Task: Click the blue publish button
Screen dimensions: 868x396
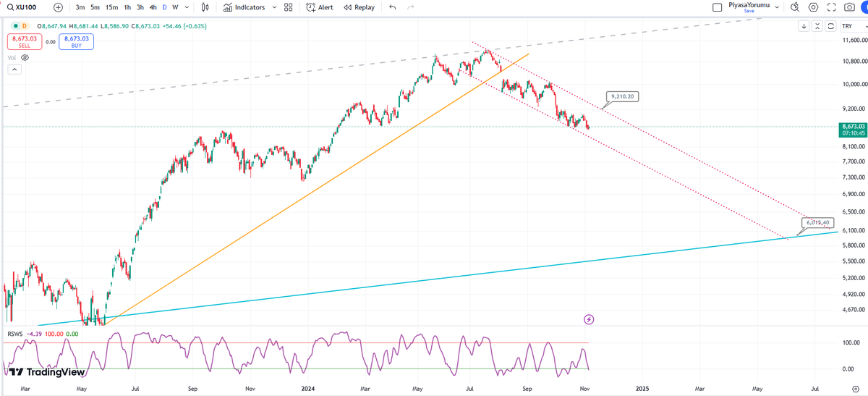Action: click(x=864, y=7)
